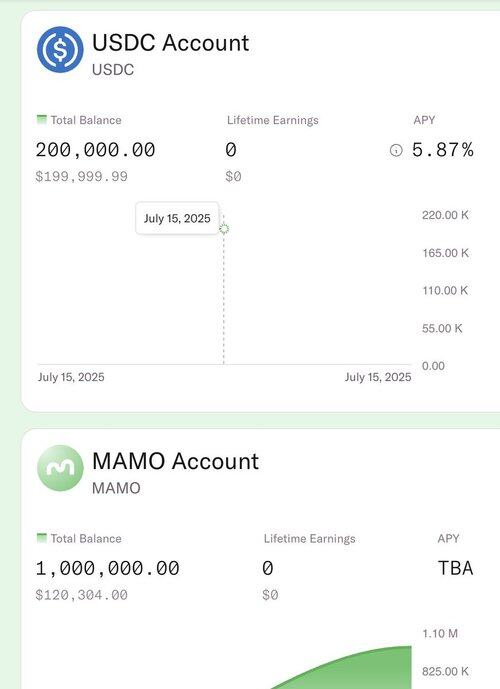Open the MAMO Account title
Viewport: 500px width, 689px height.
pos(175,461)
